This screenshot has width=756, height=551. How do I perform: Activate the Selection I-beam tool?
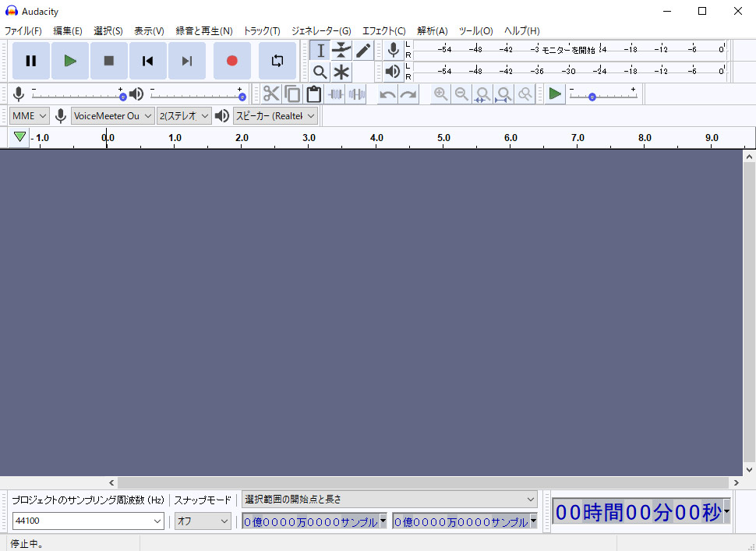[x=320, y=51]
